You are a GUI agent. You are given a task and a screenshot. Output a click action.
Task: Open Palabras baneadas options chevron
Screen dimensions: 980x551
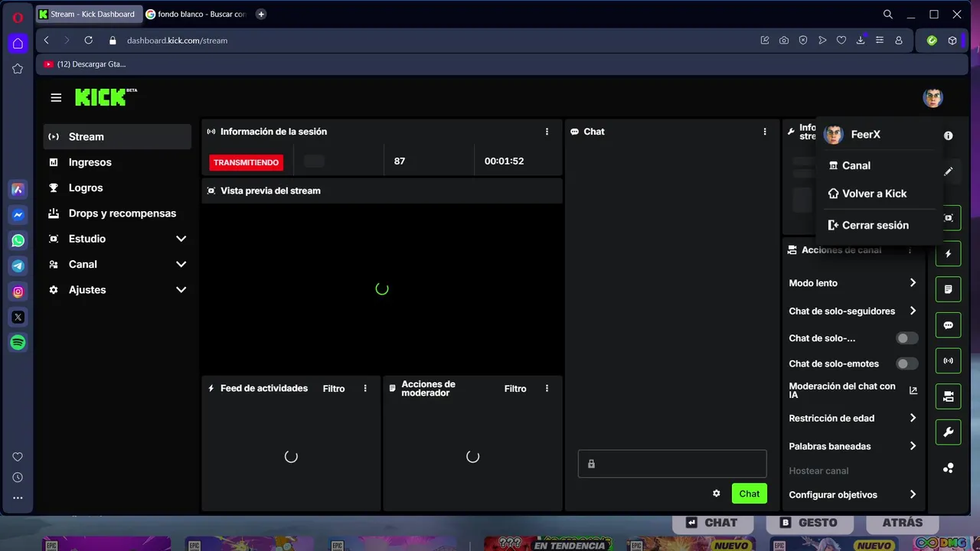tap(913, 446)
